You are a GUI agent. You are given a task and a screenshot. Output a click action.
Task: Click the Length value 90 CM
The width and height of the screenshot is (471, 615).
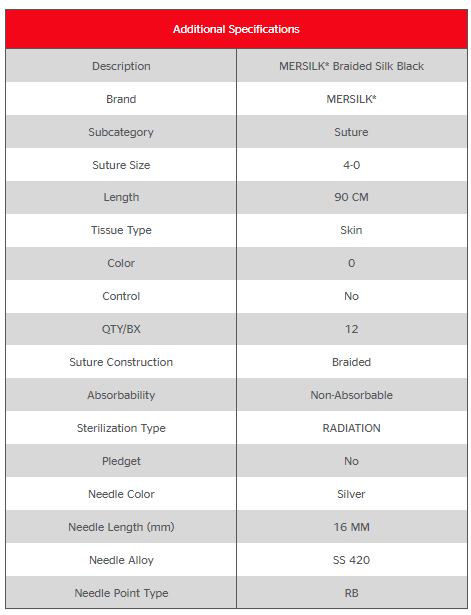click(x=351, y=197)
